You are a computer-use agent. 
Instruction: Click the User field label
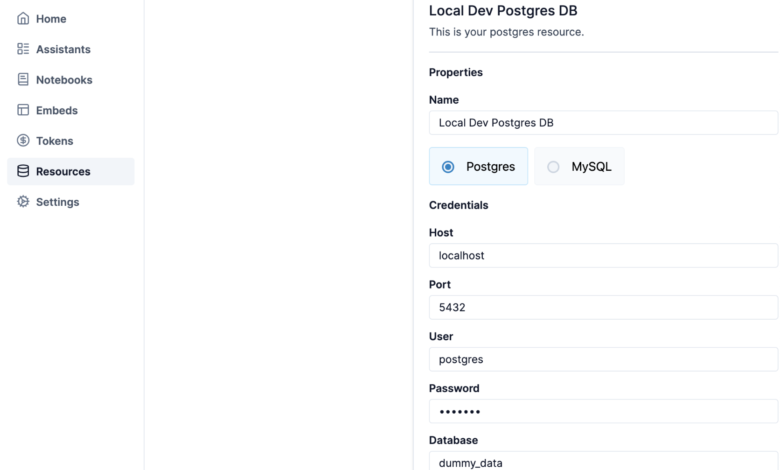coord(441,337)
